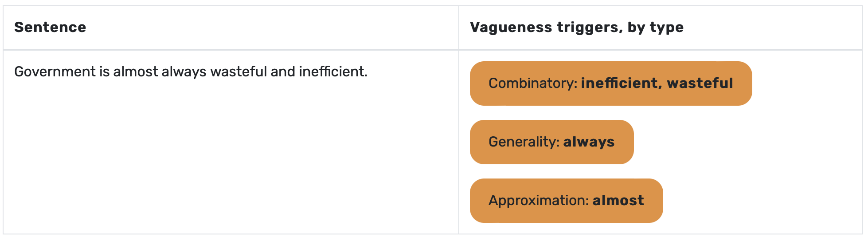Click bold word "wasteful" in Combinatory tag
This screenshot has width=868, height=238.
point(700,83)
